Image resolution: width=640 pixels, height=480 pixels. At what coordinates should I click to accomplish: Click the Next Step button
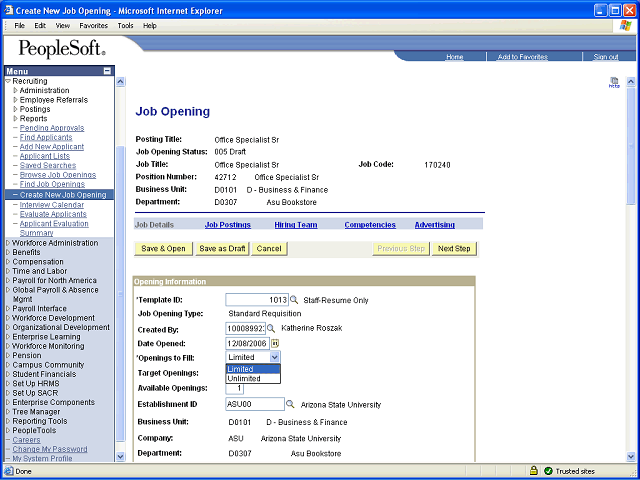click(x=454, y=249)
